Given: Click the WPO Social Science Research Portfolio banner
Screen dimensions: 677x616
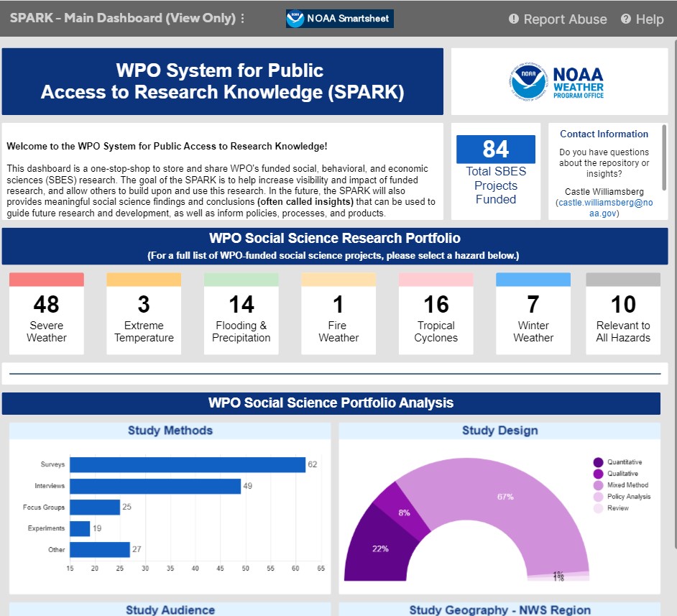Looking at the screenshot, I should click(335, 246).
